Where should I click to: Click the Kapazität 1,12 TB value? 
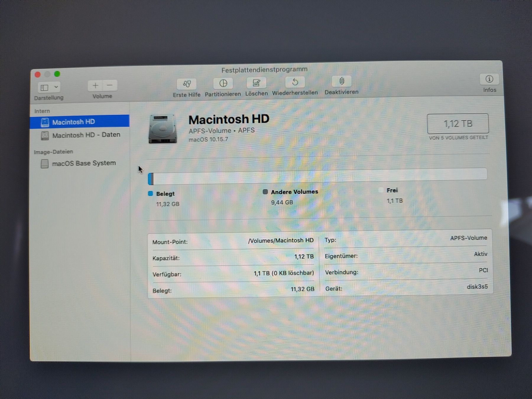pos(304,257)
